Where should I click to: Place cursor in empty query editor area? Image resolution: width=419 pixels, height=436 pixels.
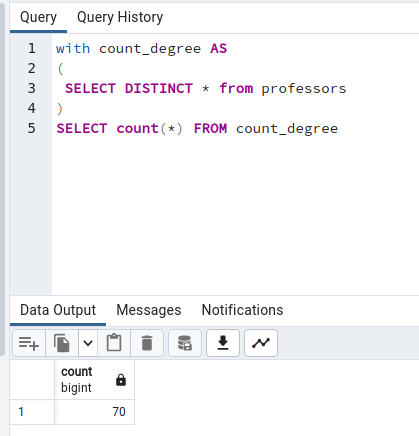click(233, 213)
